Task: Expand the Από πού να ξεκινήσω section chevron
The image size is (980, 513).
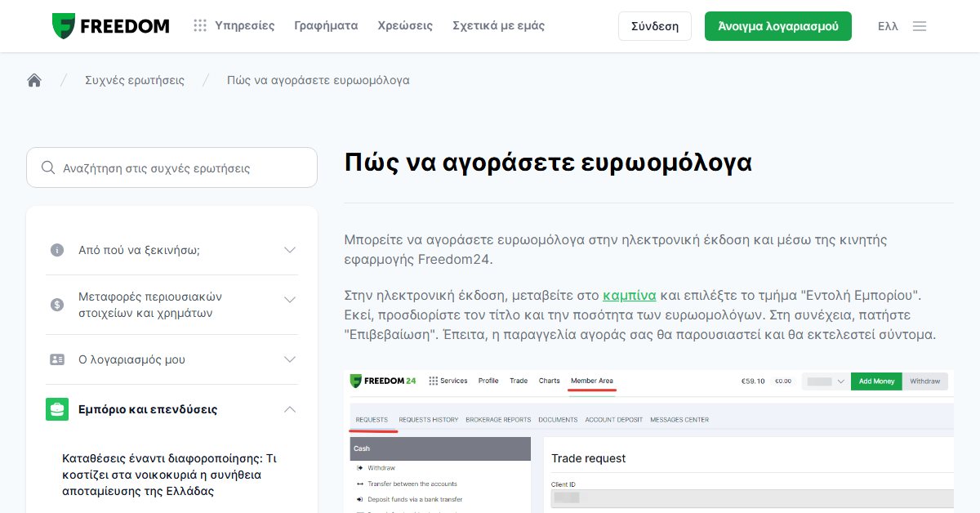Action: pos(290,250)
